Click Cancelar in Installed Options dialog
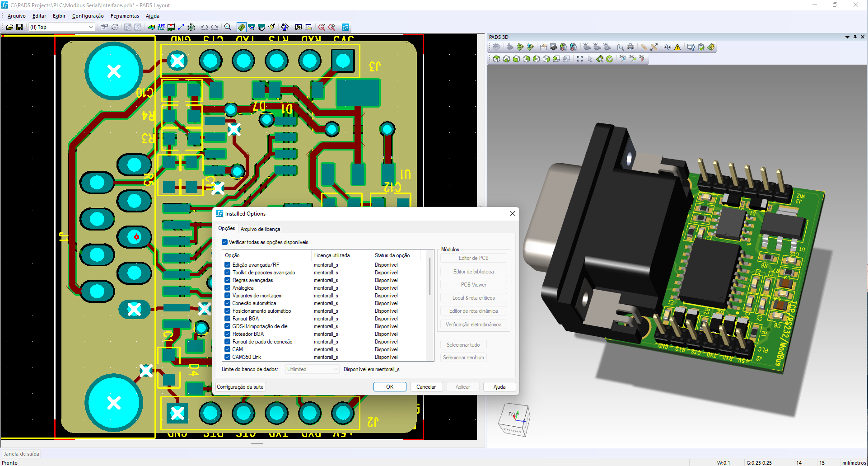Image resolution: width=868 pixels, height=466 pixels. point(426,387)
